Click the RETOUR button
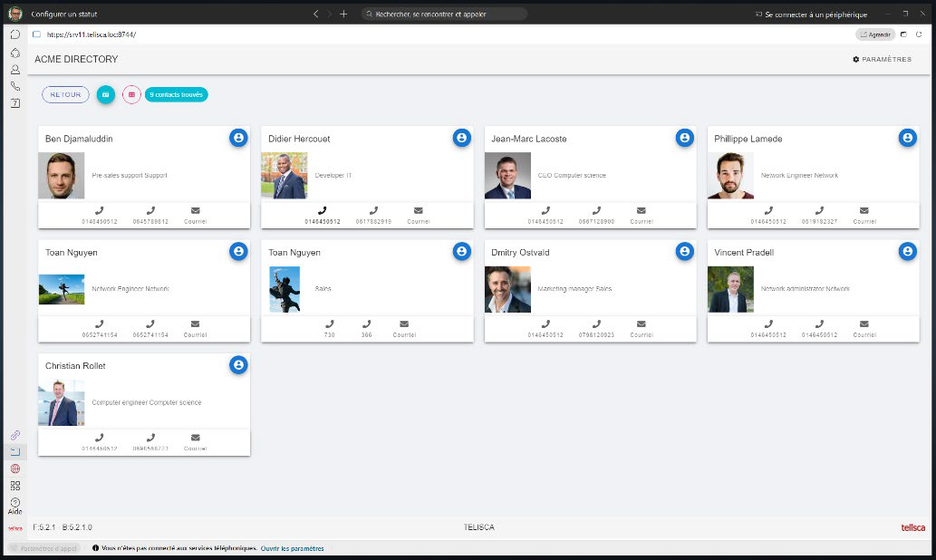Viewport: 936px width, 560px height. (65, 94)
